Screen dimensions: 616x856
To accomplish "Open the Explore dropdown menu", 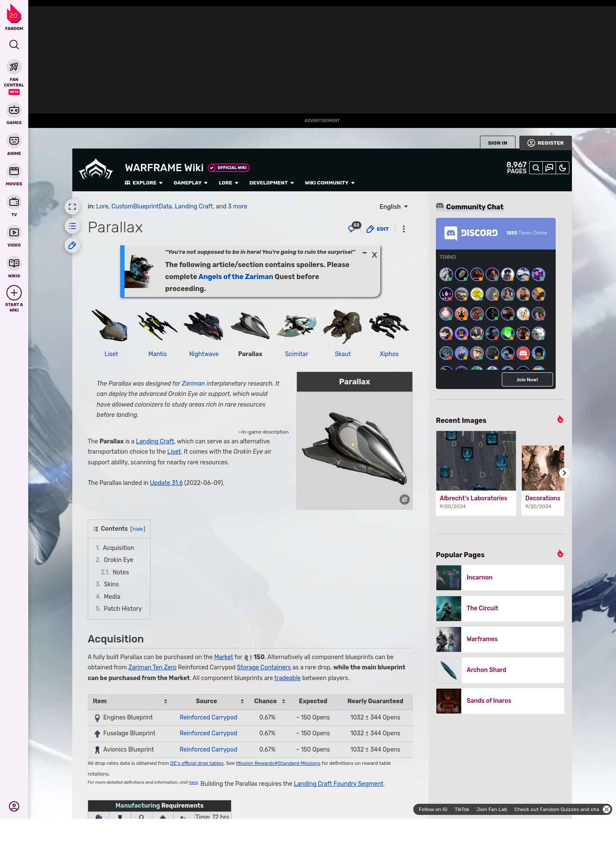I will [x=144, y=183].
